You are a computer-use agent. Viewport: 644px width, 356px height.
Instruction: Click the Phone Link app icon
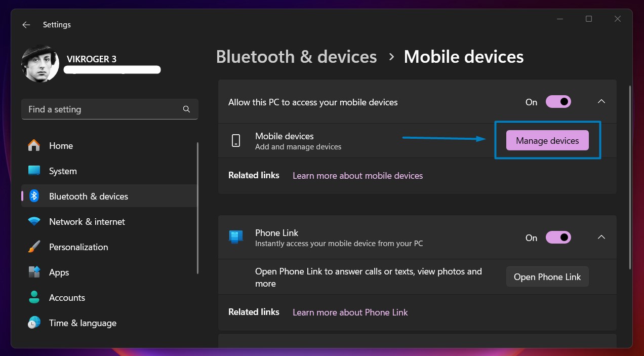pyautogui.click(x=236, y=237)
